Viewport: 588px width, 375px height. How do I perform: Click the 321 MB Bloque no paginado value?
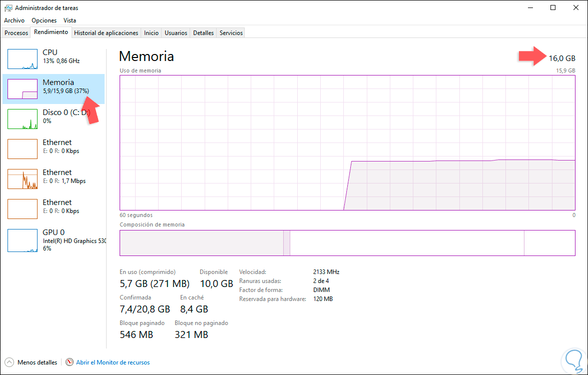pyautogui.click(x=191, y=334)
